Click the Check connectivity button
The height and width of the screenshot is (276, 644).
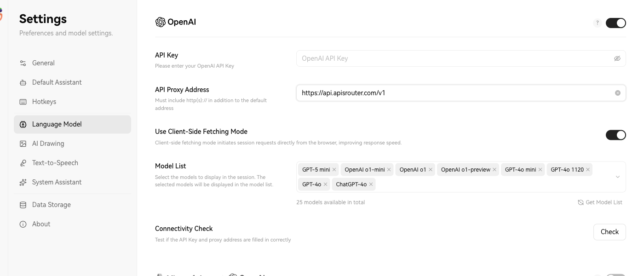click(x=609, y=232)
